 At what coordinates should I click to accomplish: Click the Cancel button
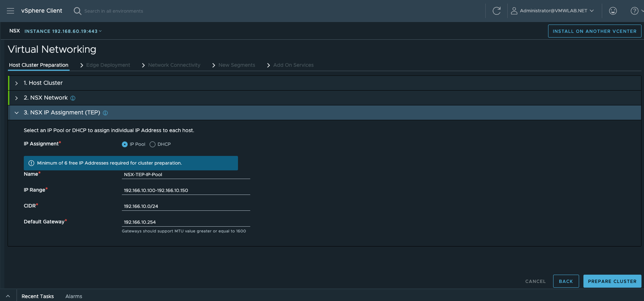[535, 281]
